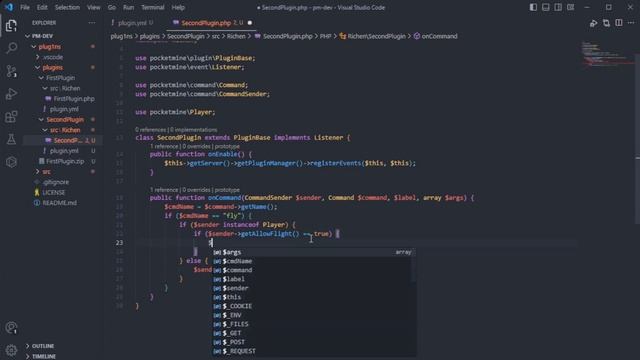Screen dimensions: 640x360
Task: Open the Manage gear settings icon
Action: coord(11,350)
